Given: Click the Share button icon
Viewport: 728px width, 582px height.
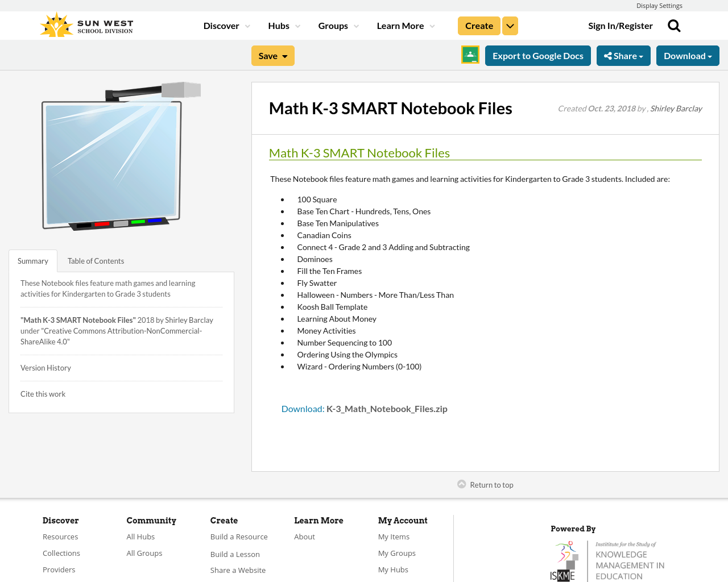Looking at the screenshot, I should point(610,55).
